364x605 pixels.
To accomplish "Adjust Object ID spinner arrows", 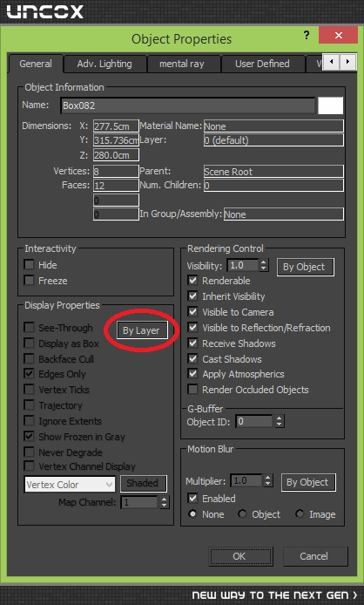I will tap(280, 421).
